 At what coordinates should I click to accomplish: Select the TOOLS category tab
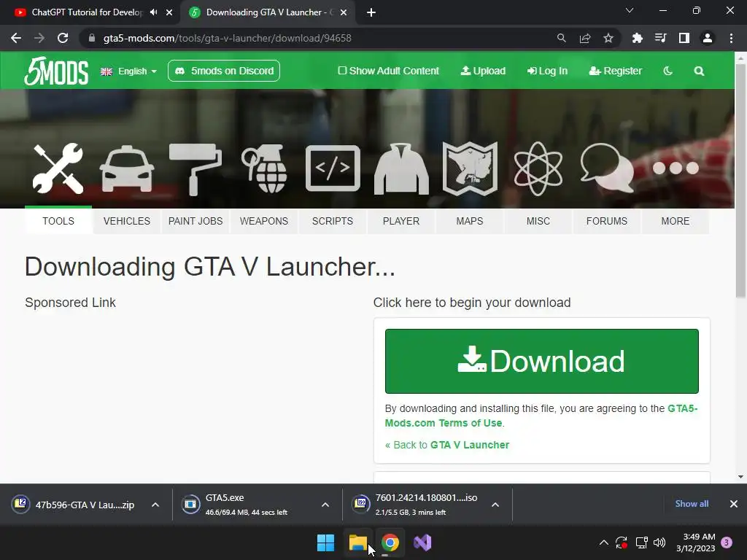58,221
